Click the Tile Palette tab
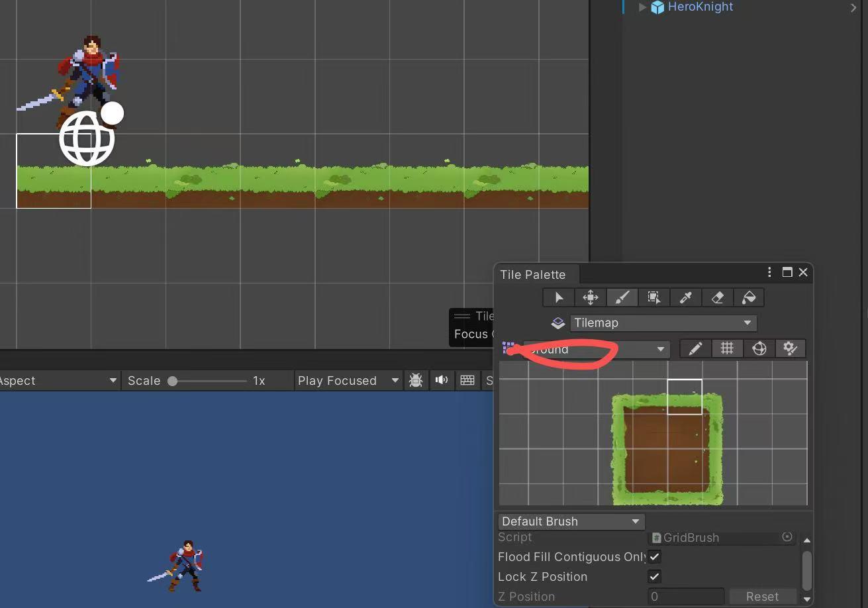This screenshot has width=868, height=608. [533, 274]
